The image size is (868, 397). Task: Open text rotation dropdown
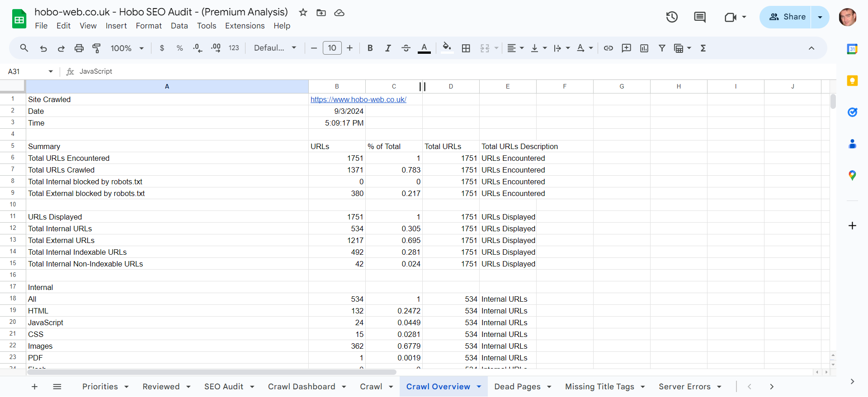(x=585, y=48)
